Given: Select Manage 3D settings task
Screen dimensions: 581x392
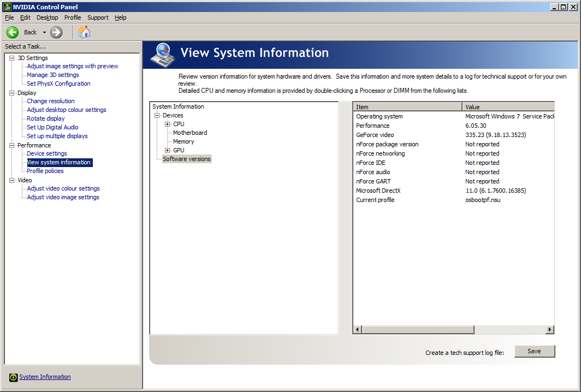Looking at the screenshot, I should [52, 75].
